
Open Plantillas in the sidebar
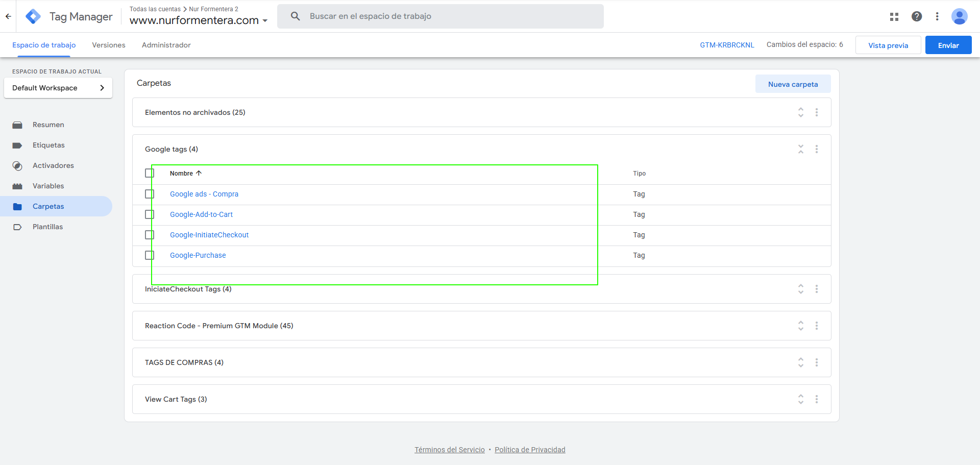click(x=57, y=227)
